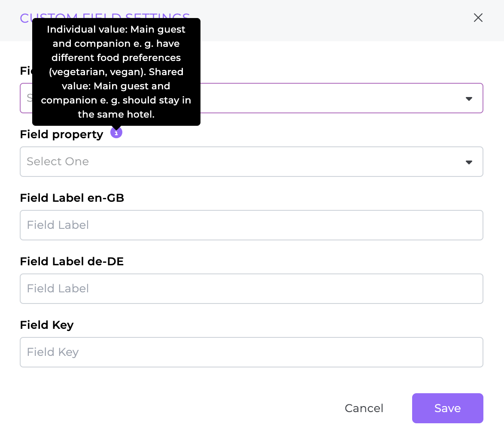The height and width of the screenshot is (437, 504).
Task: Focus the Field Label de-DE input
Action: pos(252,288)
